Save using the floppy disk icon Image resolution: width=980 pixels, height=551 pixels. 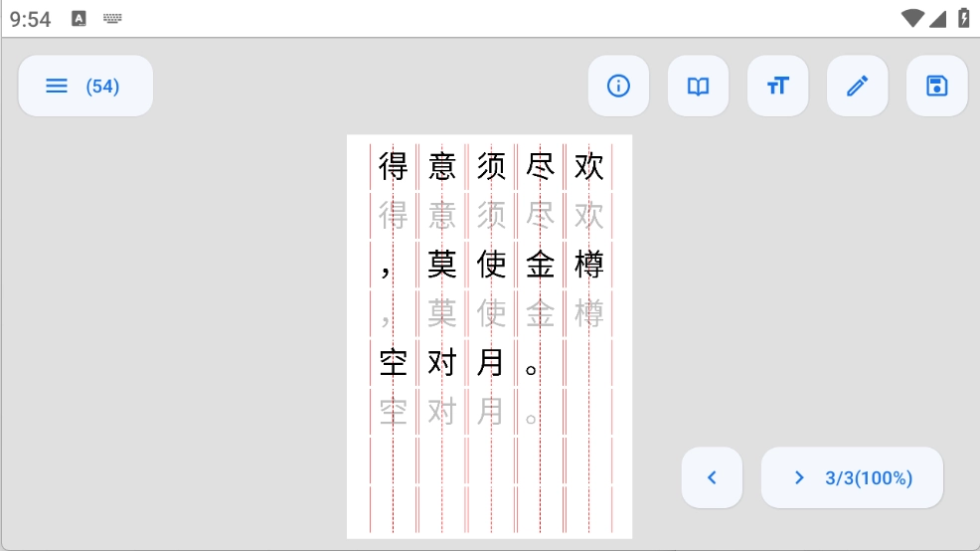pyautogui.click(x=936, y=86)
